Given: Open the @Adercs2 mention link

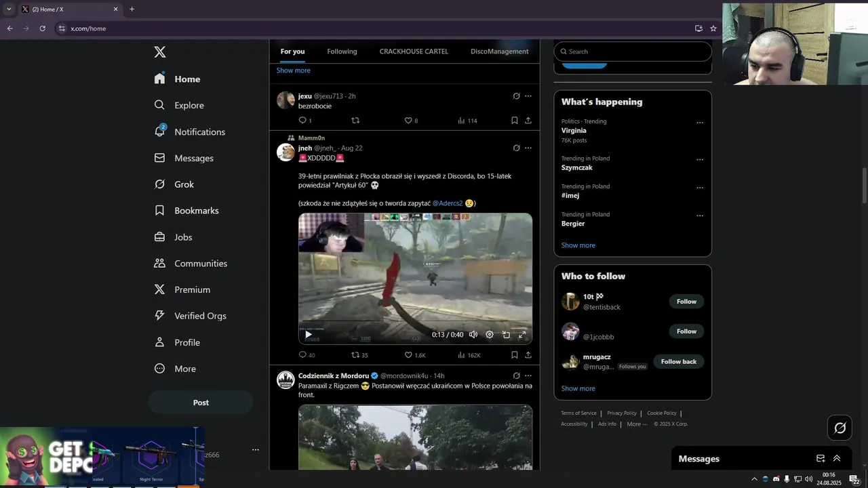Looking at the screenshot, I should [x=448, y=203].
